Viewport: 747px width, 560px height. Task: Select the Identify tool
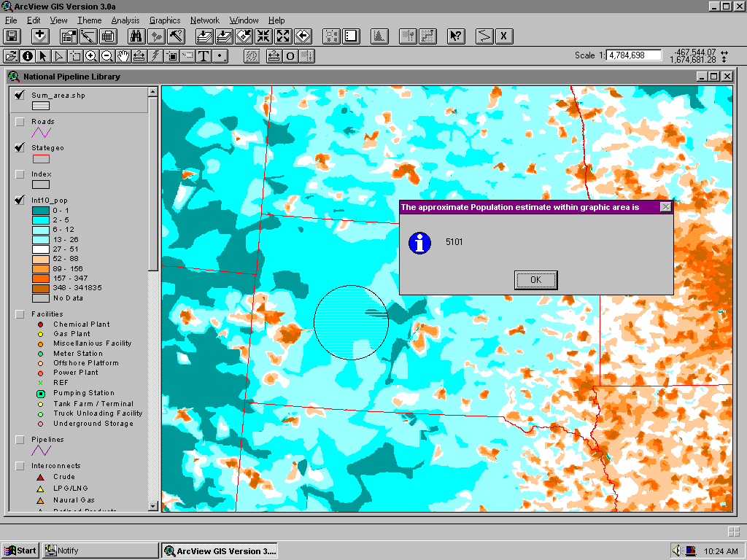point(28,56)
